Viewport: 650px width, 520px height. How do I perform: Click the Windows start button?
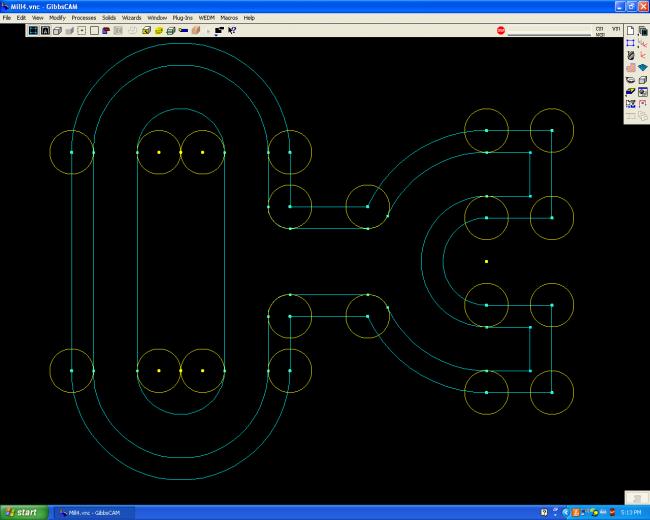click(x=22, y=513)
